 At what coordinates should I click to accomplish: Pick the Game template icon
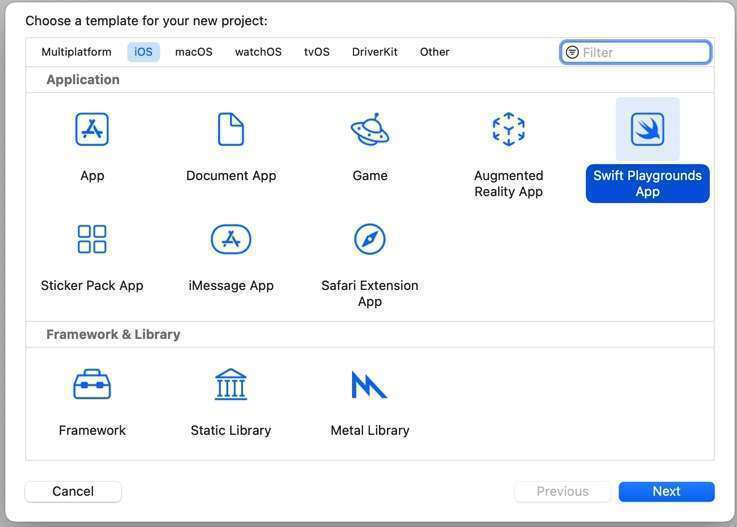[x=370, y=130]
